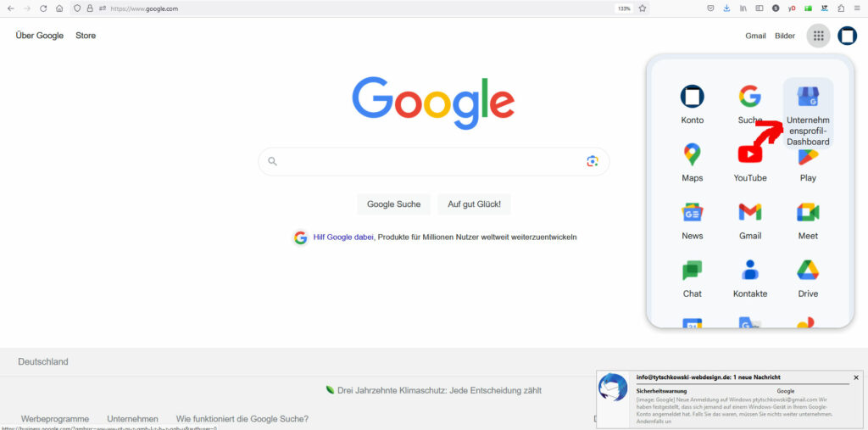The image size is (868, 430).
Task: Show site security via the padlock icon
Action: coord(90,8)
